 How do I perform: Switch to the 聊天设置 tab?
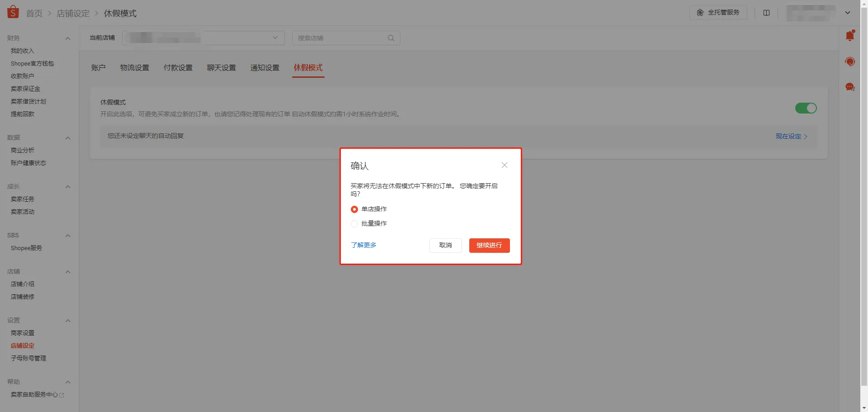click(x=221, y=67)
